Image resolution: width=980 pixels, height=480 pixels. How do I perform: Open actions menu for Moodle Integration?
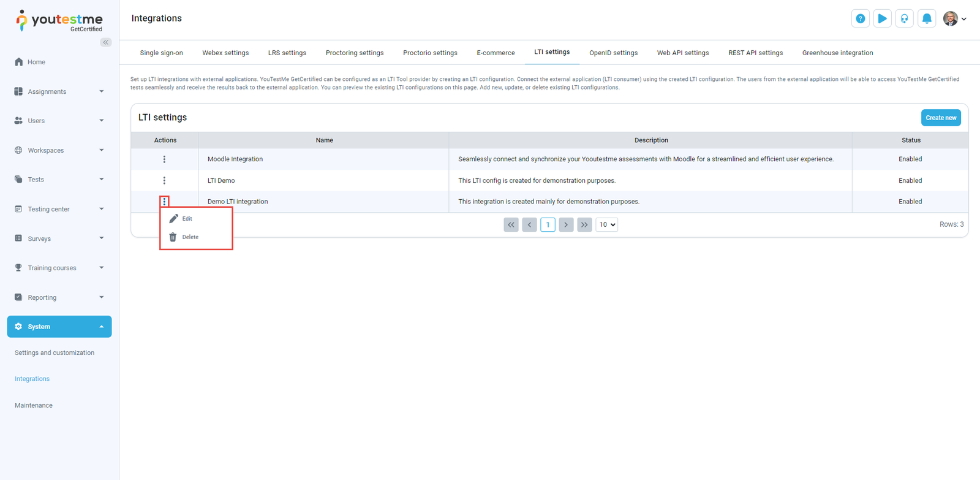164,159
